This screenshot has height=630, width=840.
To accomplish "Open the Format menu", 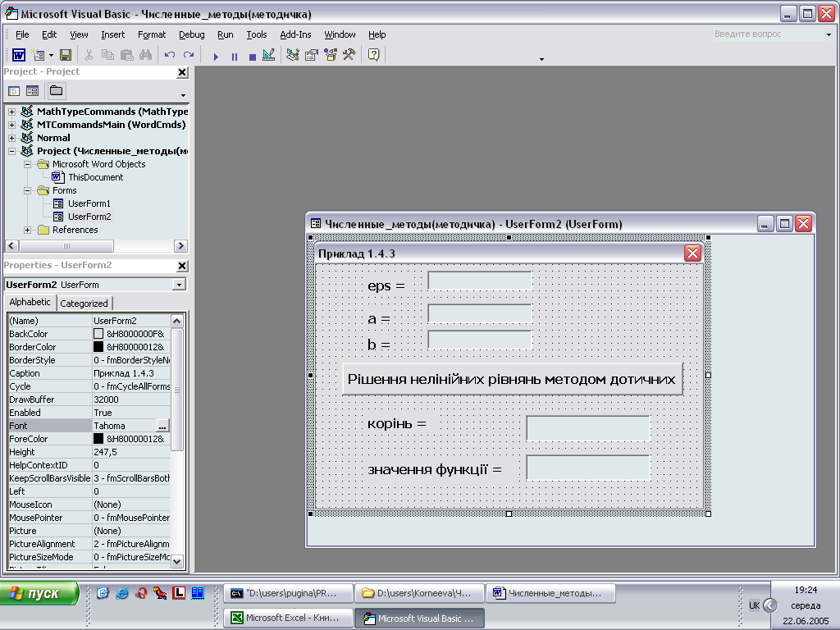I will coord(152,34).
